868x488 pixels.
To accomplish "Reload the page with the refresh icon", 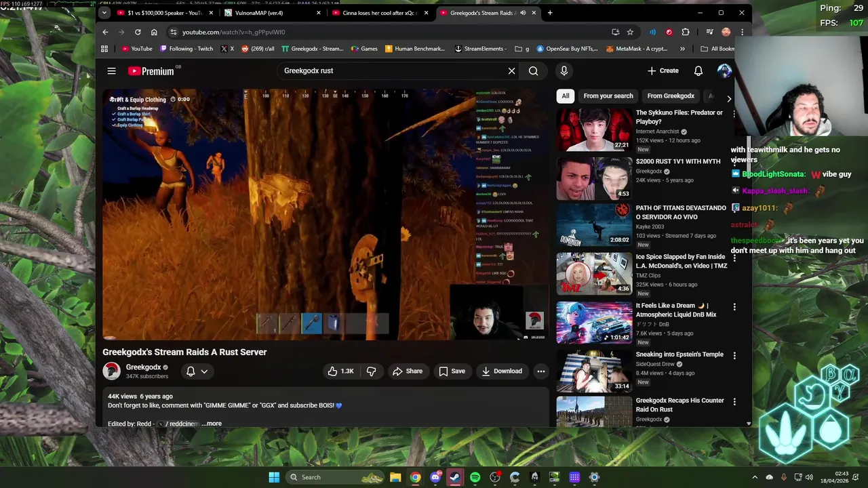I will click(138, 32).
